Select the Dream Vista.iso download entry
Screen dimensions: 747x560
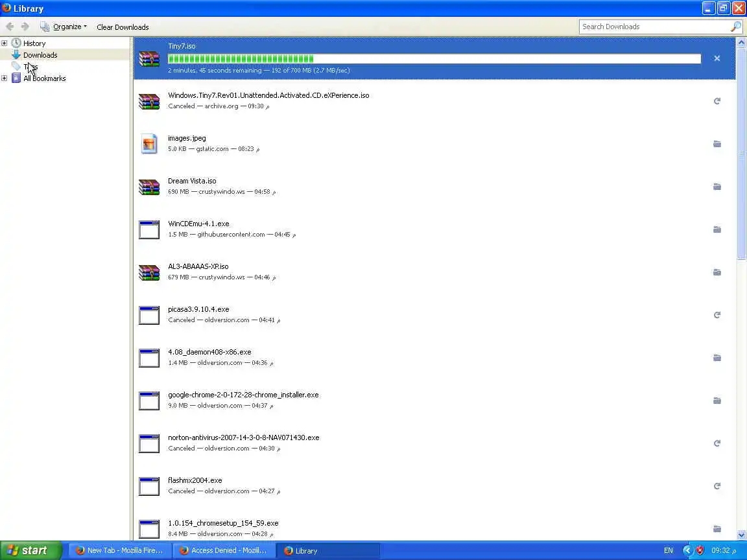tap(434, 187)
